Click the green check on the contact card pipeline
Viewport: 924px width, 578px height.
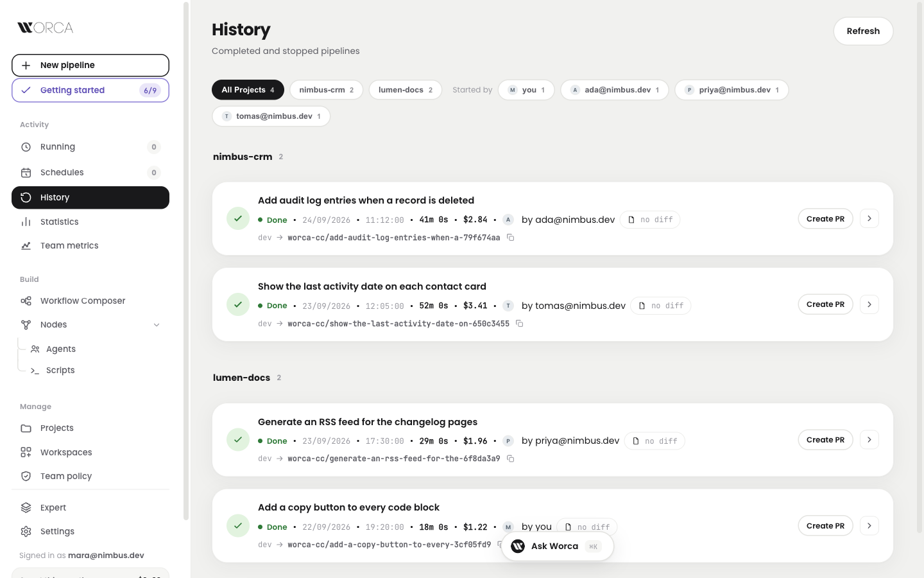[238, 304]
